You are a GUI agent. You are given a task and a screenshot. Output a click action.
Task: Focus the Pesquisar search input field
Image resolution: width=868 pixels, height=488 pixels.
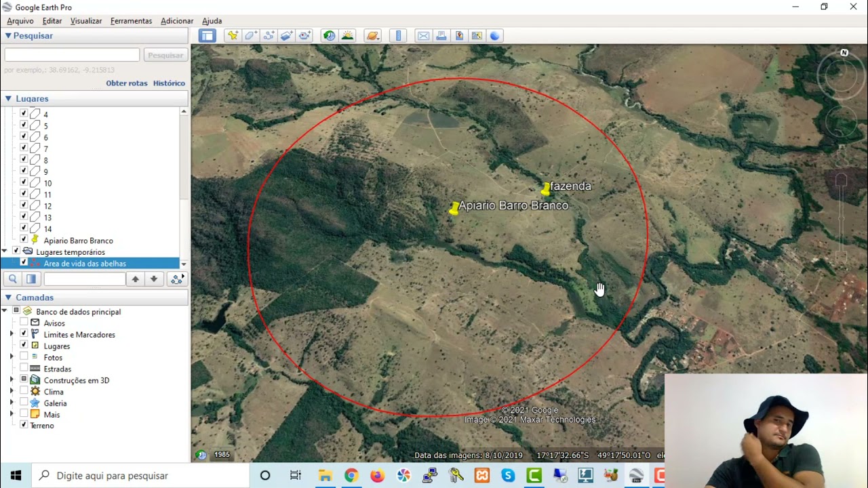(72, 55)
